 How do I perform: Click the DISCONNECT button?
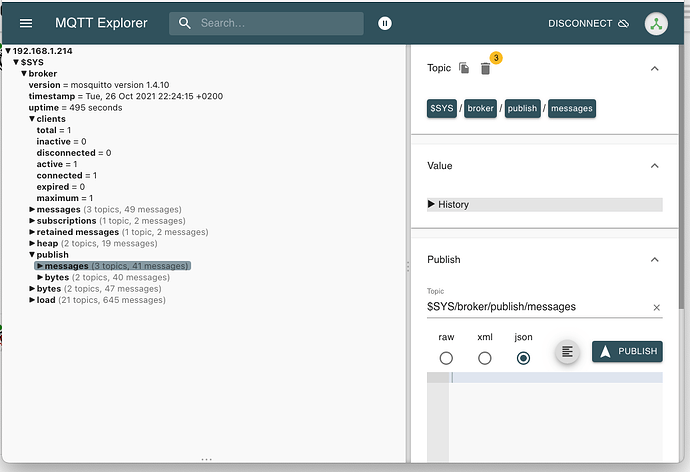(x=588, y=23)
